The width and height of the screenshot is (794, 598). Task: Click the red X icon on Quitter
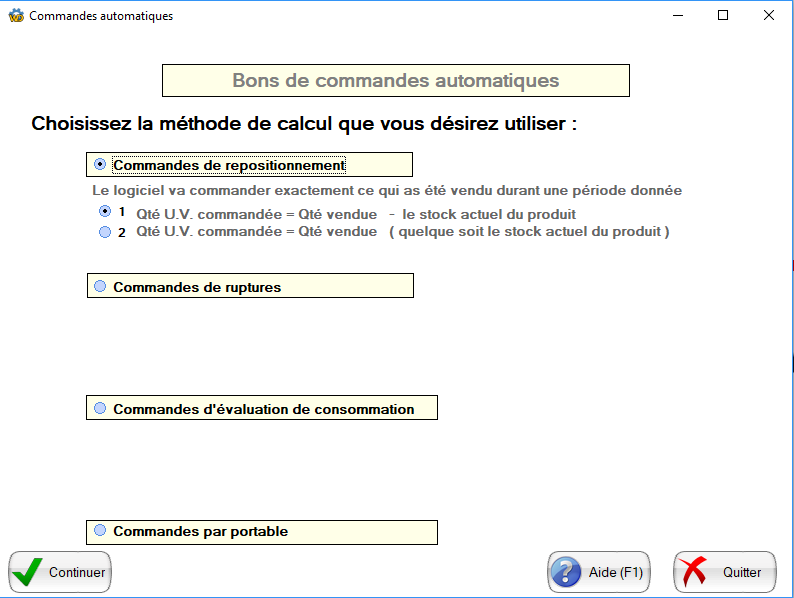pyautogui.click(x=692, y=572)
